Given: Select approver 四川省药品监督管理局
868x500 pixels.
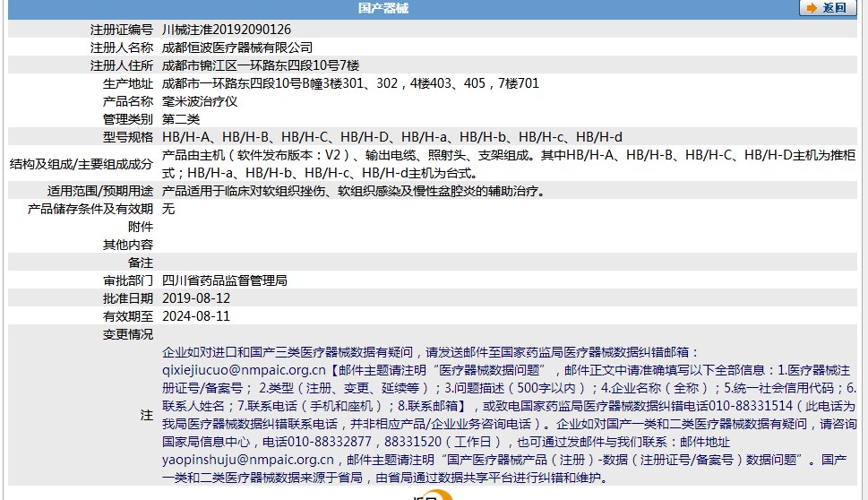Looking at the screenshot, I should (225, 280).
